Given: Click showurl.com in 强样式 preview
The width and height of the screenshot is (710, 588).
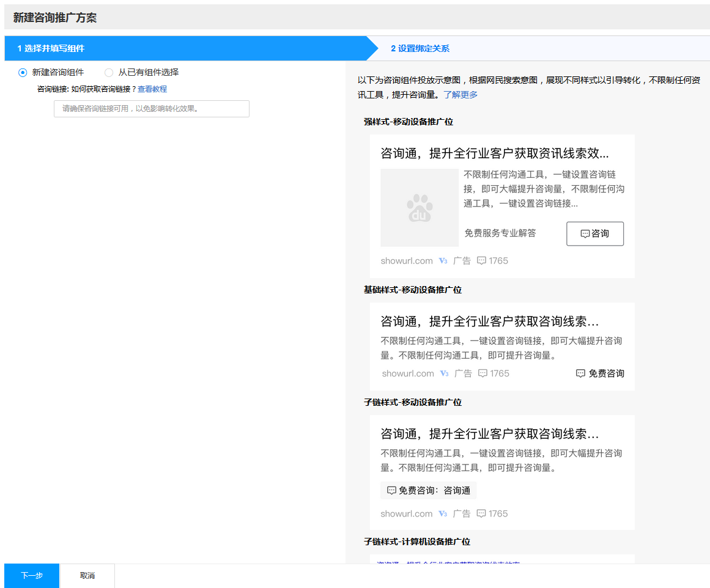Looking at the screenshot, I should 407,261.
